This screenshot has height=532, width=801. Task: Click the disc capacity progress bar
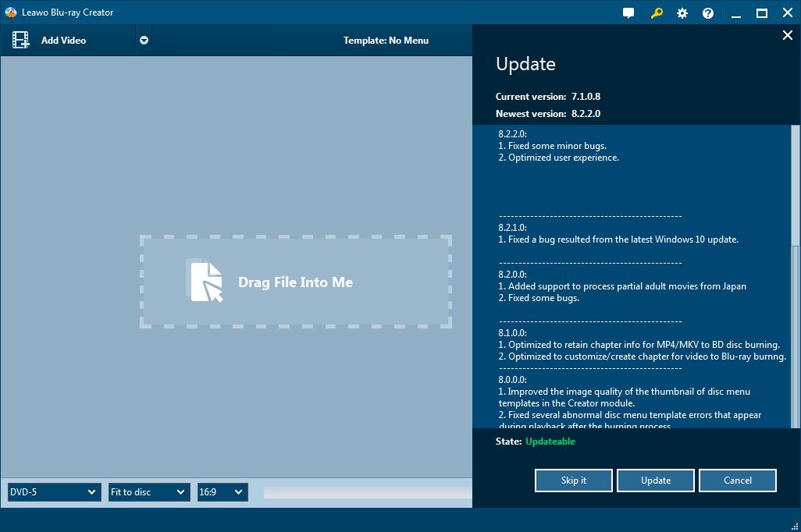[x=368, y=493]
